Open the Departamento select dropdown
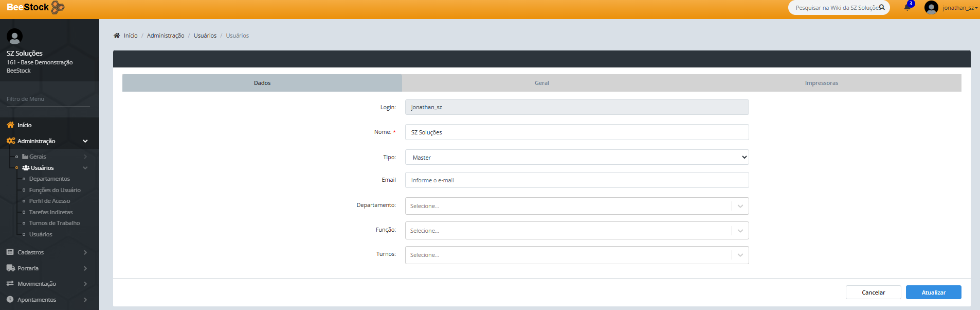This screenshot has width=980, height=310. coord(568,206)
